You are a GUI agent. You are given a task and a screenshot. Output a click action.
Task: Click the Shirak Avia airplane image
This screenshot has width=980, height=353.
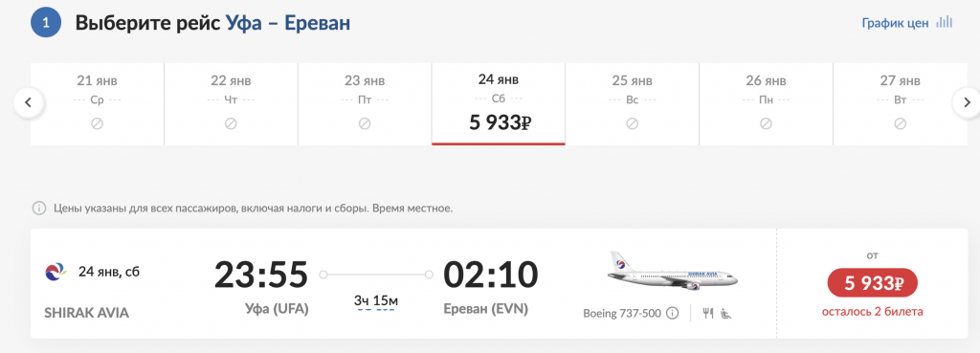pyautogui.click(x=673, y=271)
